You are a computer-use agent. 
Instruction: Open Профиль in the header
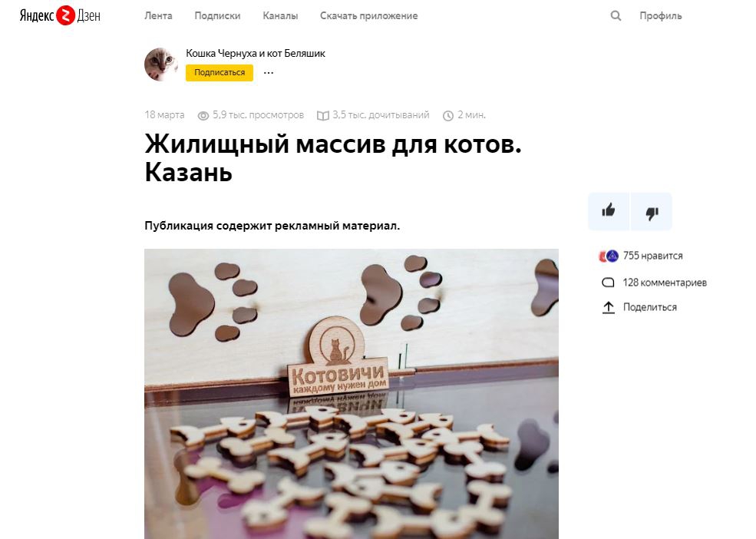(x=661, y=16)
